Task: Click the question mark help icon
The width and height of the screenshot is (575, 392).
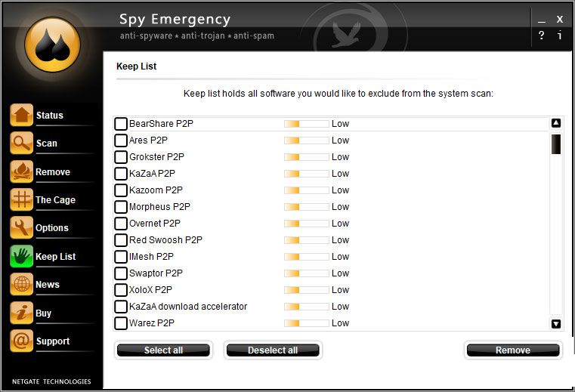Action: [x=541, y=35]
